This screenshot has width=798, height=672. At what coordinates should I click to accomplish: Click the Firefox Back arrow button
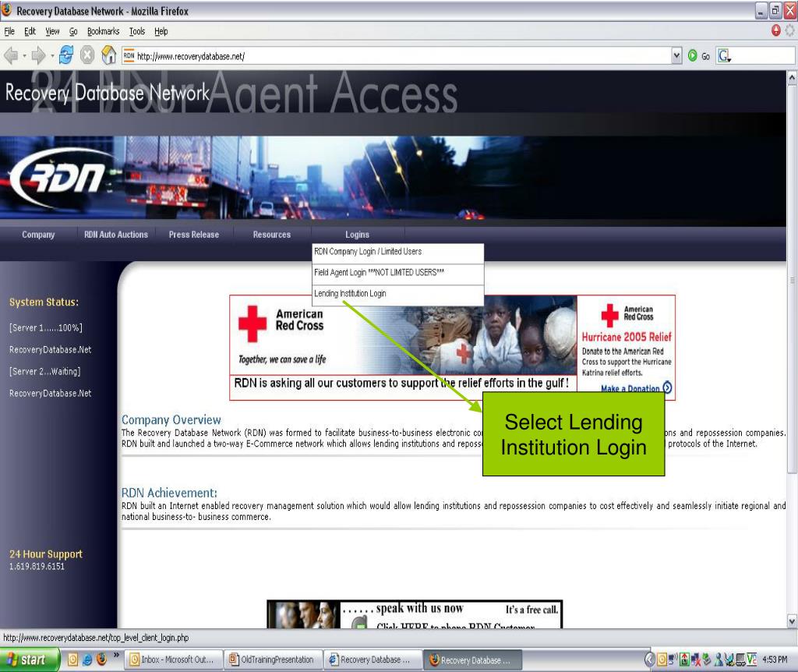(11, 55)
